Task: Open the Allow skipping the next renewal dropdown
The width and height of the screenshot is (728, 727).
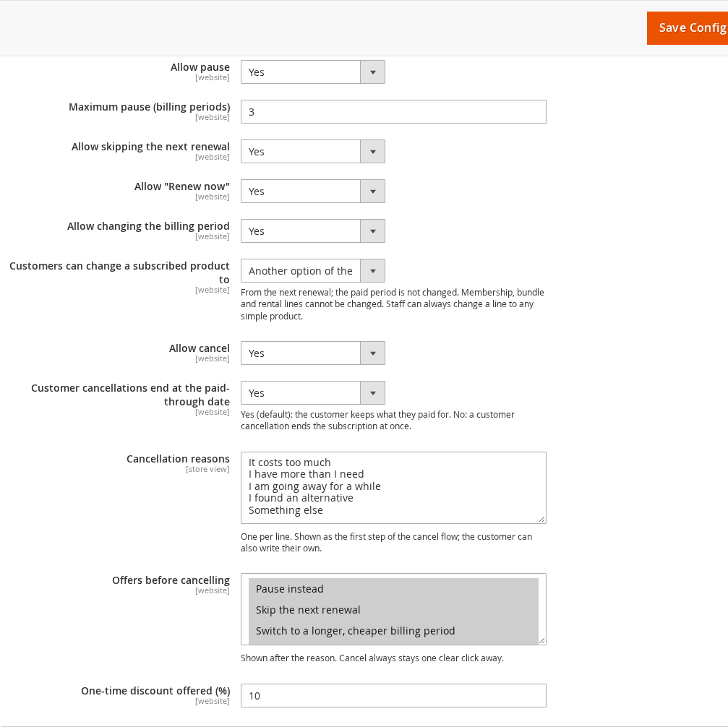Action: [312, 152]
